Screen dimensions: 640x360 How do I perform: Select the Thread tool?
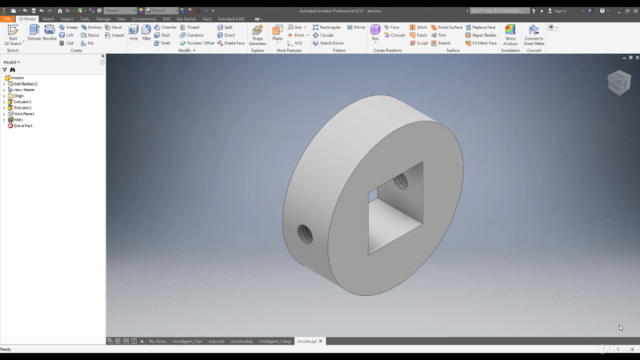pos(190,27)
